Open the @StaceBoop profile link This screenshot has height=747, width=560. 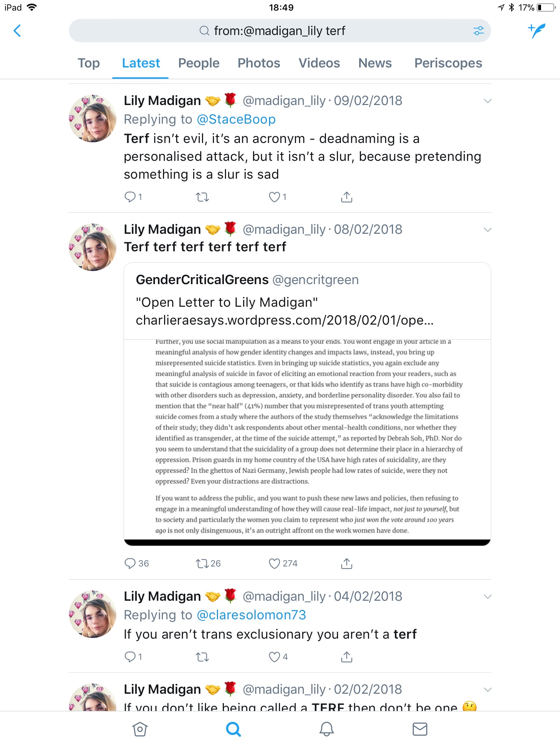(x=236, y=119)
